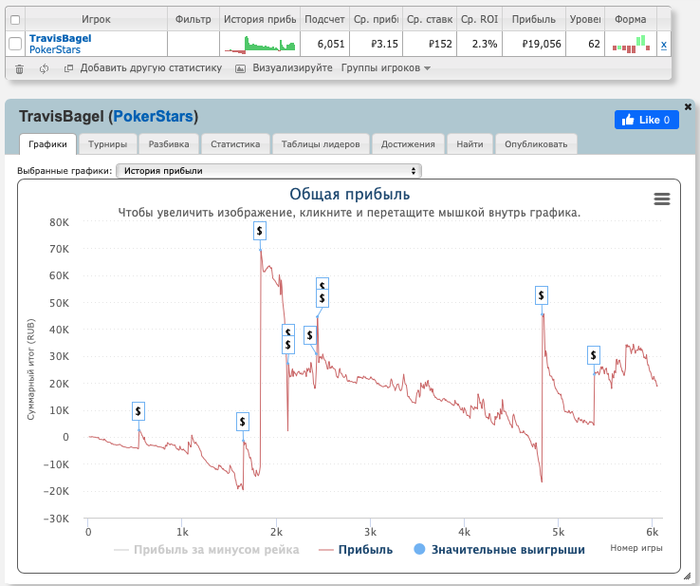Toggle the 'Прибыль' legend series
The height and width of the screenshot is (586, 700).
356,549
